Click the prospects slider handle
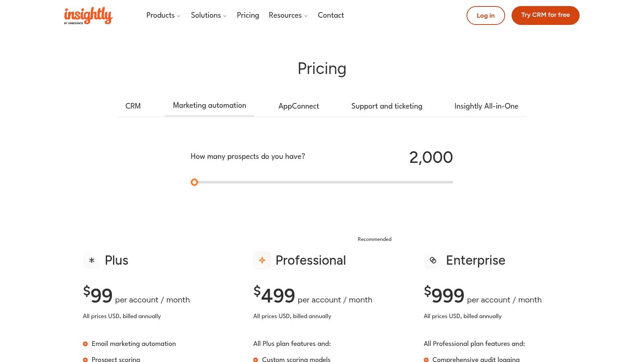The width and height of the screenshot is (644, 362). (194, 182)
